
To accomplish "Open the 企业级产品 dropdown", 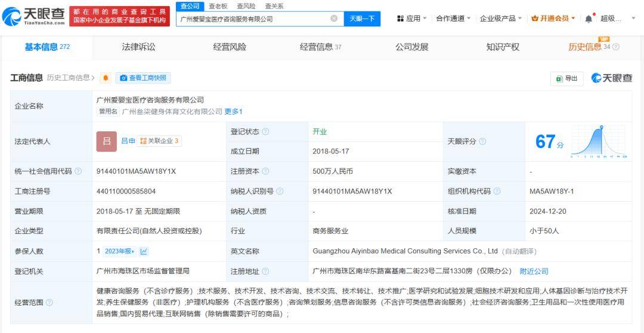I will (501, 18).
